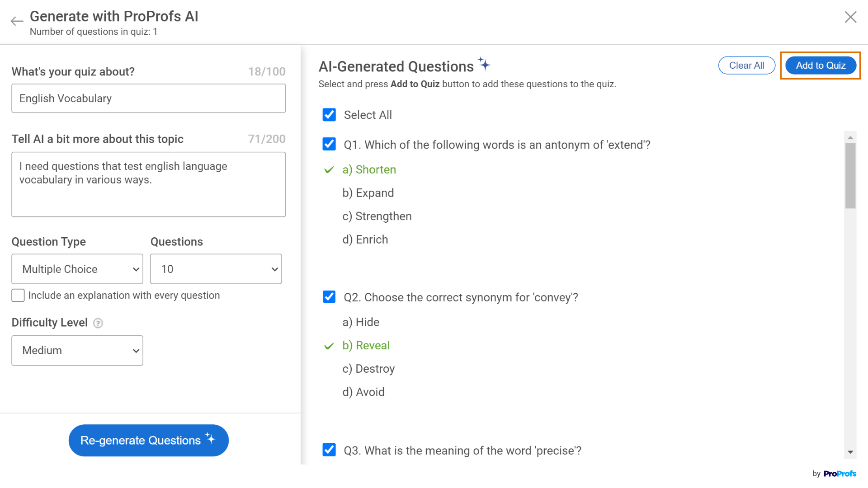Click the back arrow icon

pos(17,21)
